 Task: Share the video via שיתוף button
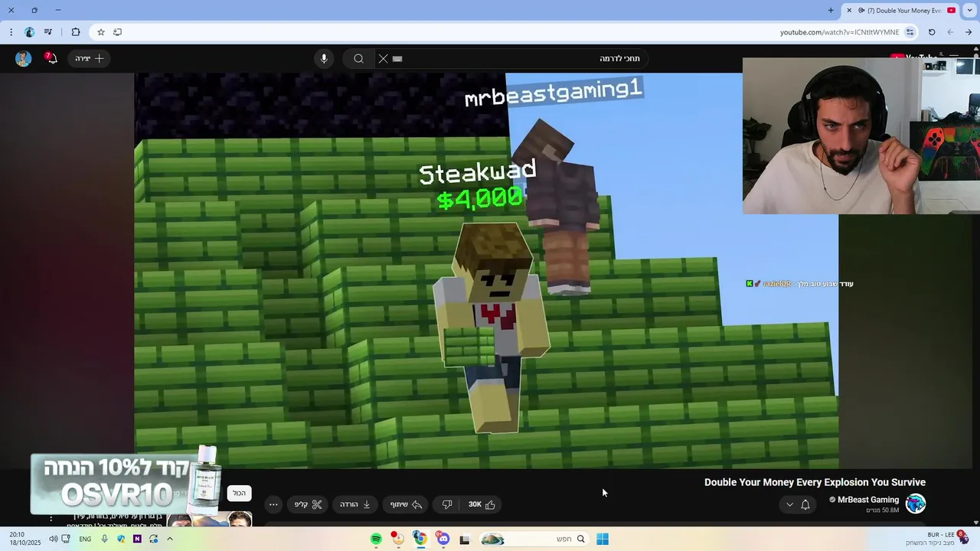(406, 504)
